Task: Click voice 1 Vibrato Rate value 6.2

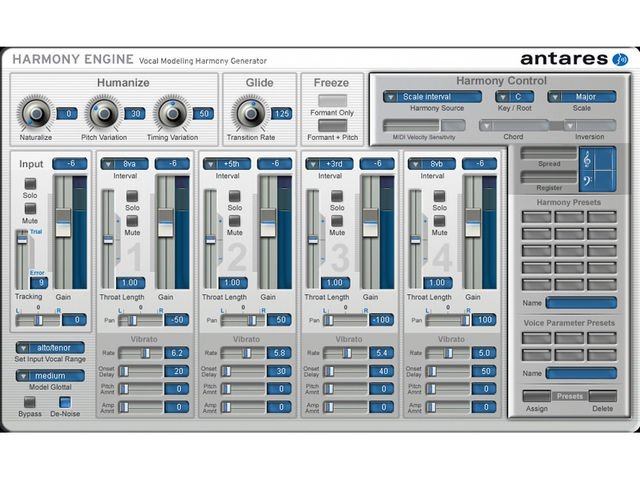Action: click(x=177, y=353)
